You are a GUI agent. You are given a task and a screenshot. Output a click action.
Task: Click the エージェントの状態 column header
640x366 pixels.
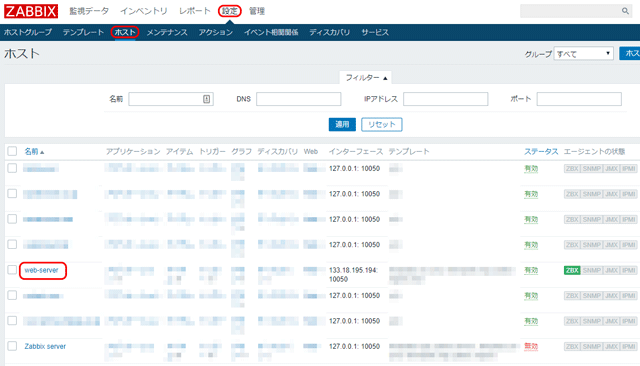coord(594,151)
